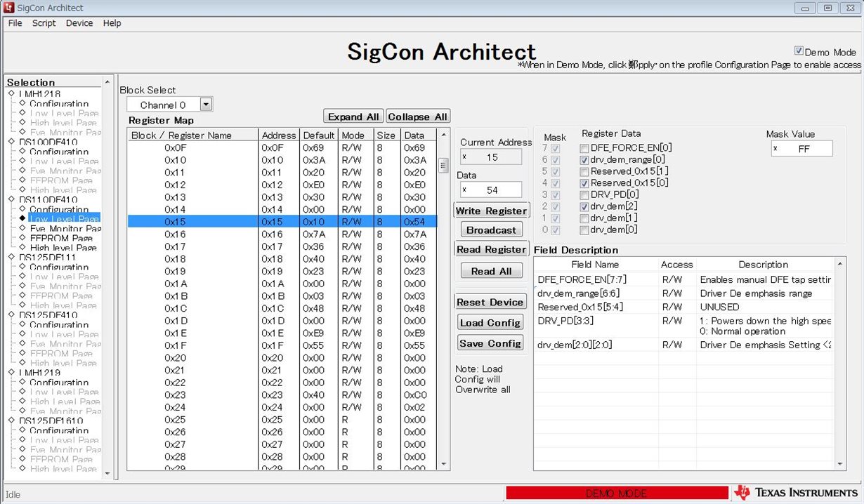The width and height of the screenshot is (864, 504).
Task: Click the SigCon Architect title bar app icon
Action: [x=8, y=8]
